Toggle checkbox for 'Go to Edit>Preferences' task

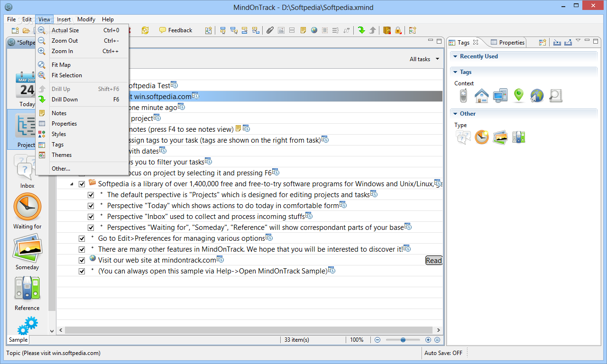point(82,238)
